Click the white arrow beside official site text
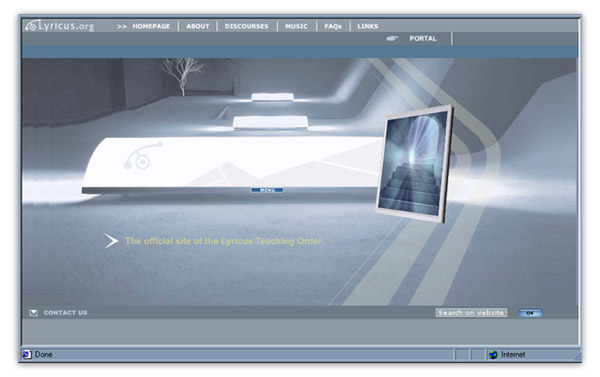This screenshot has height=377, width=600. tap(111, 241)
